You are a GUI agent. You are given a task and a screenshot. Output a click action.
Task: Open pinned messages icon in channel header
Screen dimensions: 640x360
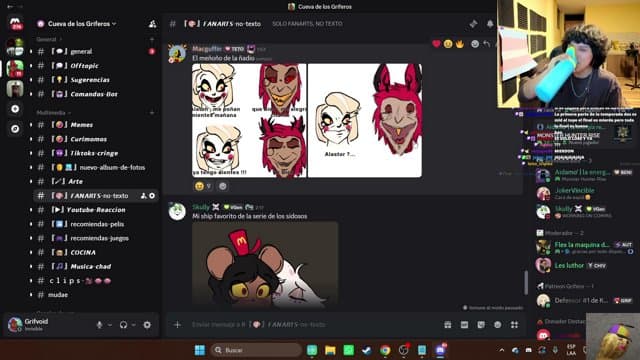pyautogui.click(x=473, y=24)
